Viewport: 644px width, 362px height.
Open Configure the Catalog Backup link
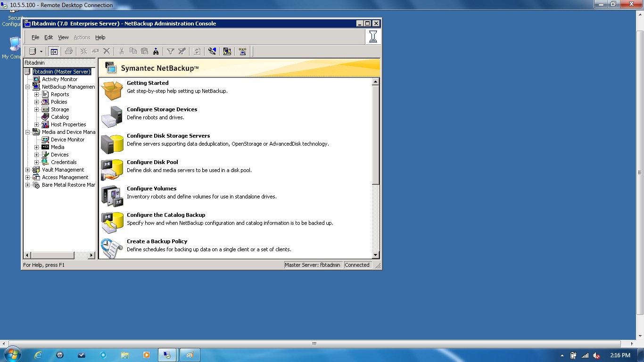tap(166, 215)
